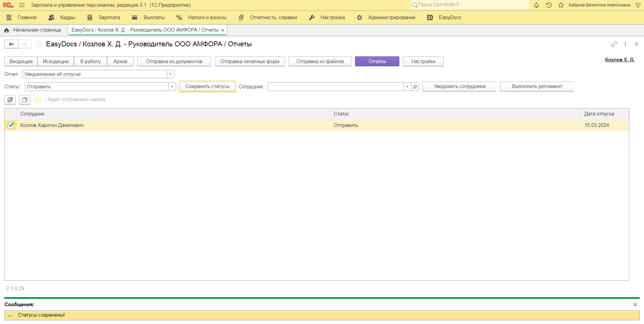Select date cell 15.03.2024
The image size is (644, 324).
pyautogui.click(x=605, y=125)
